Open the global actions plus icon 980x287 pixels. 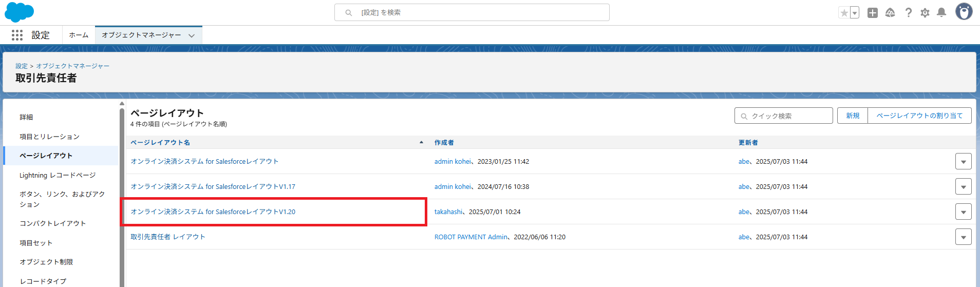tap(872, 13)
